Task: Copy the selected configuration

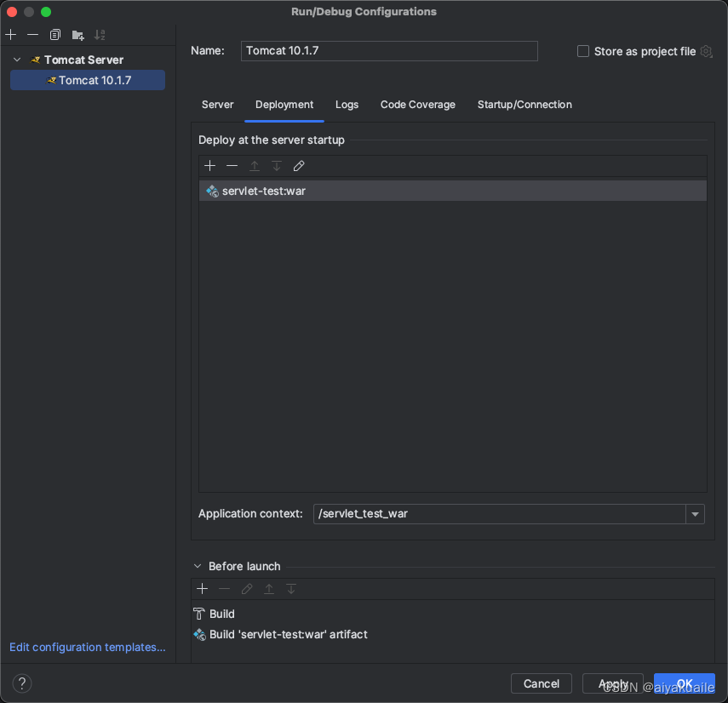Action: click(x=54, y=35)
